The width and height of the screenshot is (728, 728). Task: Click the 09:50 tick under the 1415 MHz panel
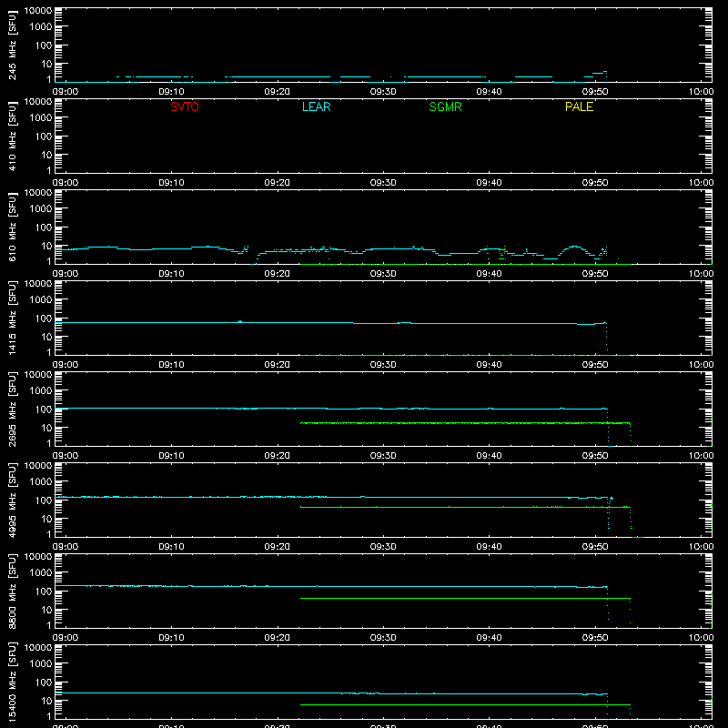point(595,365)
